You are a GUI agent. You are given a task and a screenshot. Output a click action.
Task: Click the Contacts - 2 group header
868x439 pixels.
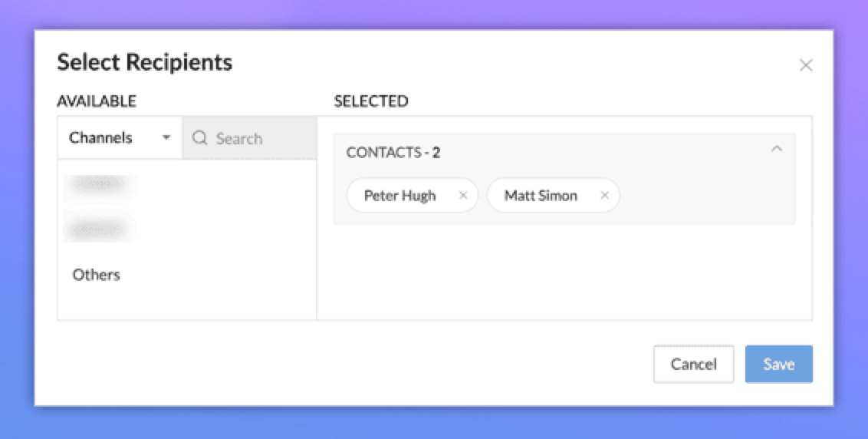[393, 153]
